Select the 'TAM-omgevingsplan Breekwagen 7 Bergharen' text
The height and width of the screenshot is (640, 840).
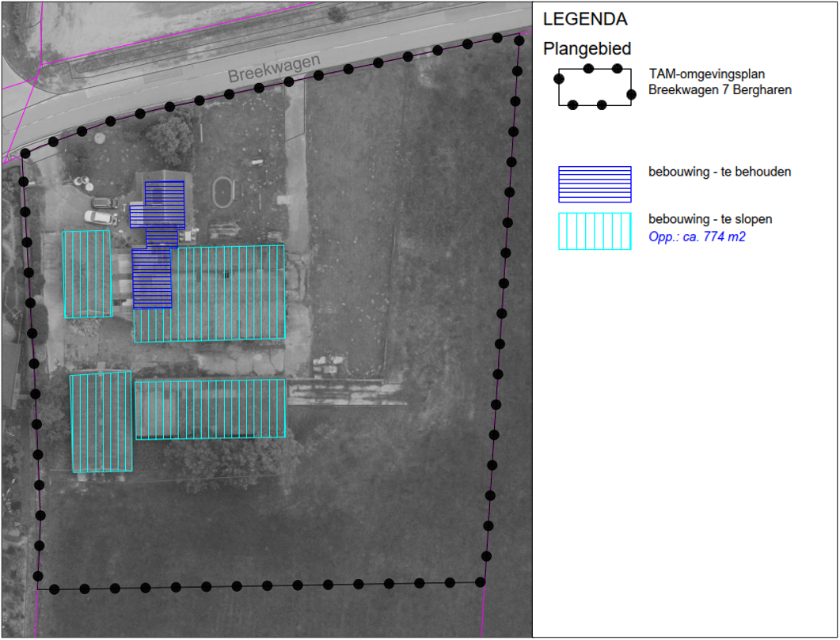pos(720,82)
